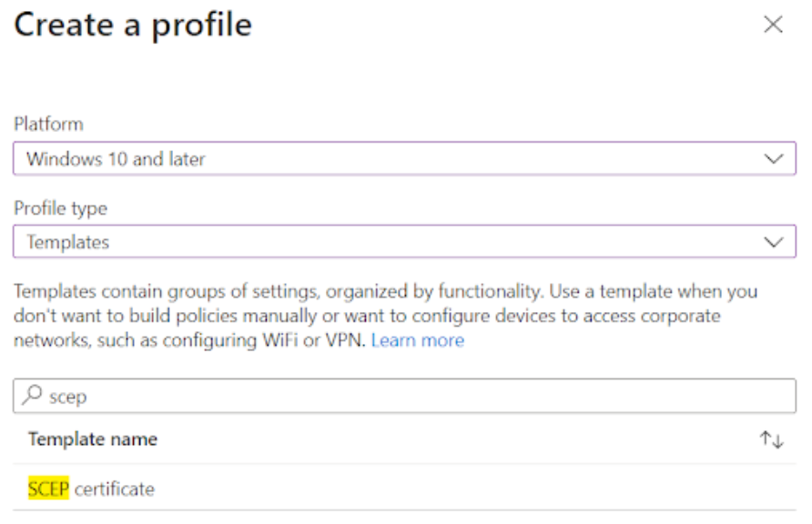Click the chevron arrow in Platform field

click(x=774, y=159)
